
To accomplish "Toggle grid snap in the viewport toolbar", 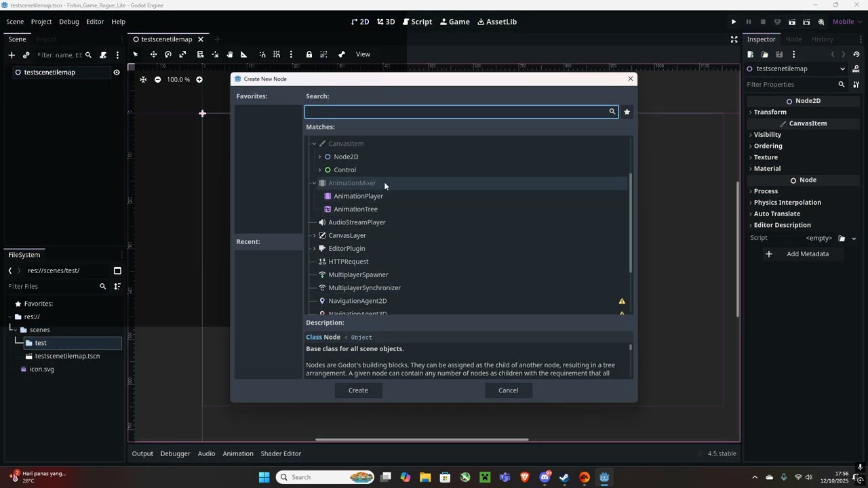I will click(x=277, y=54).
